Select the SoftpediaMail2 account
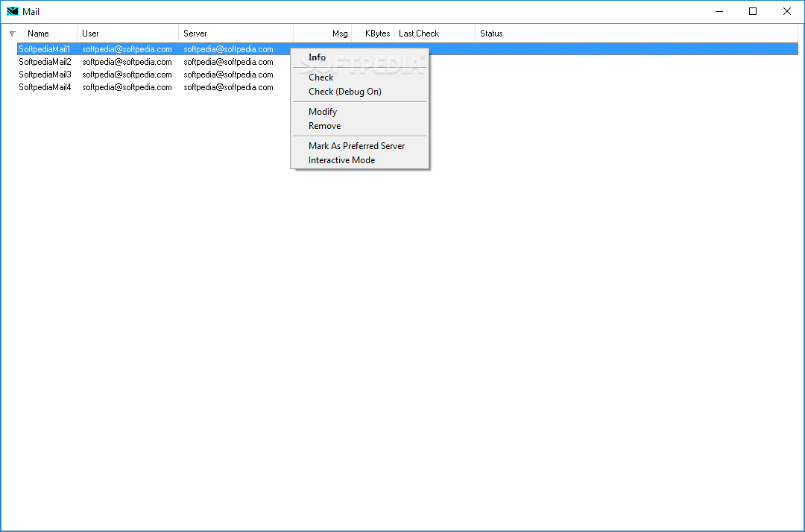Screen dimensions: 805x532 (45, 62)
